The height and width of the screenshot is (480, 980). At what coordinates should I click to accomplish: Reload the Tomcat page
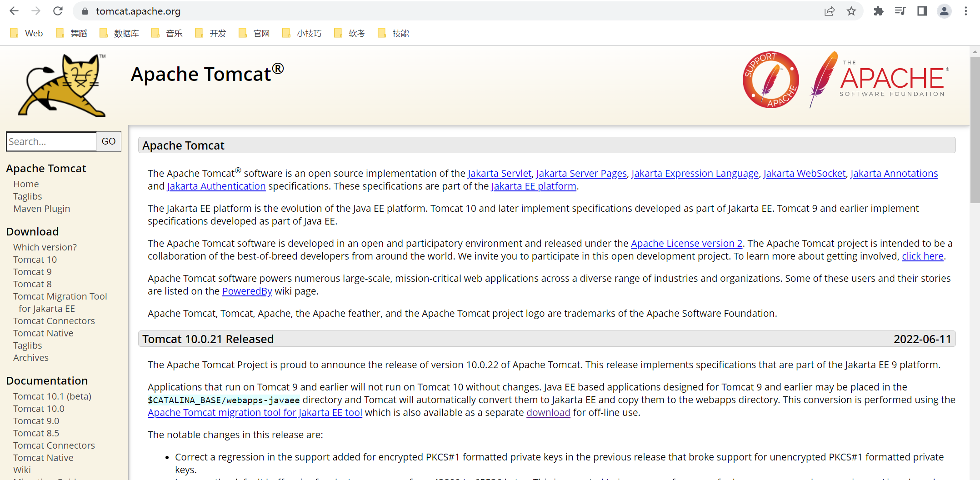click(x=58, y=11)
